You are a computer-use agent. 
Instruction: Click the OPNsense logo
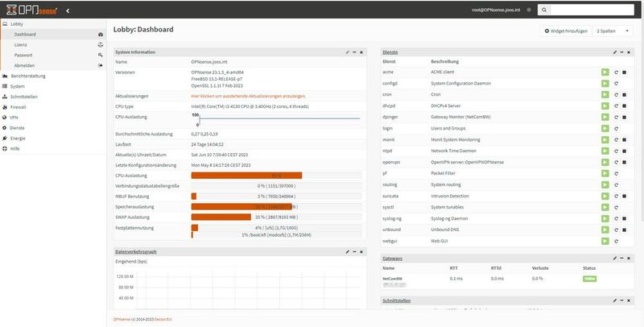pos(32,10)
